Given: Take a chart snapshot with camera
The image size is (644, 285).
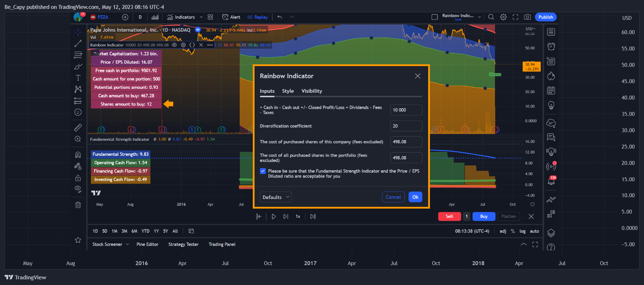Looking at the screenshot, I should tap(528, 17).
